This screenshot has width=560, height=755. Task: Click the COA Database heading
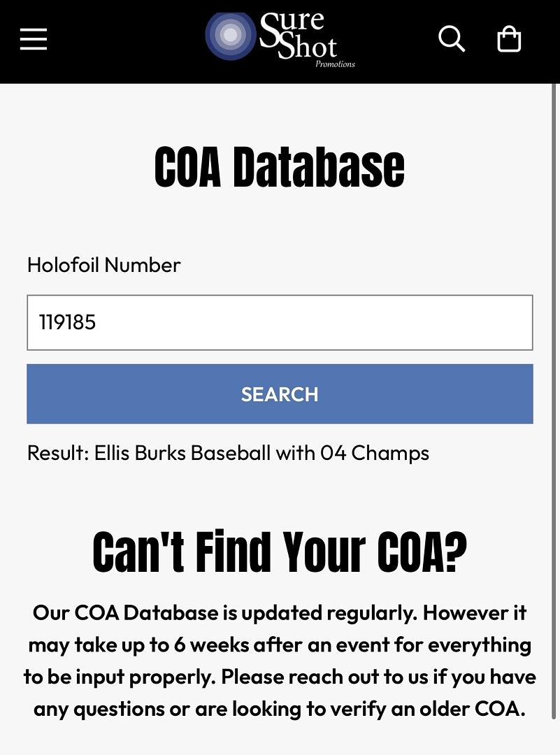point(280,167)
